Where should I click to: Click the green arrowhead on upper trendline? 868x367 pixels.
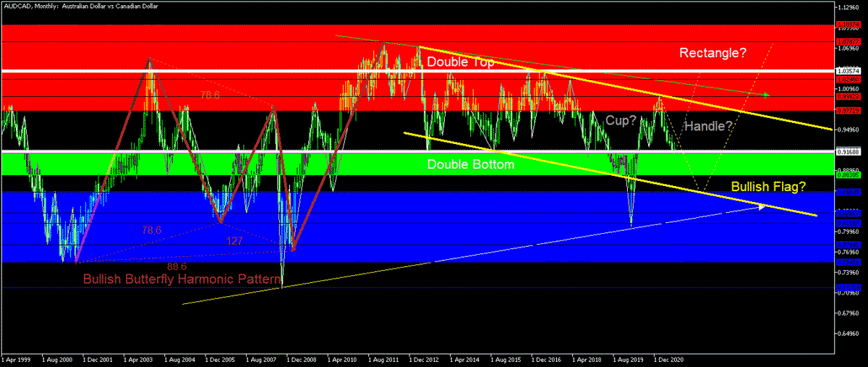765,95
